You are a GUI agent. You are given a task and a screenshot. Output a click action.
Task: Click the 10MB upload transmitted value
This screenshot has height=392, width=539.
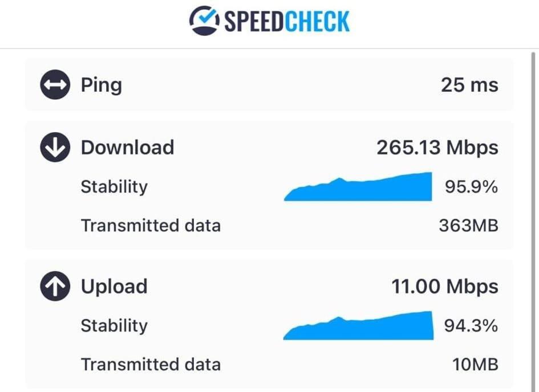(476, 365)
